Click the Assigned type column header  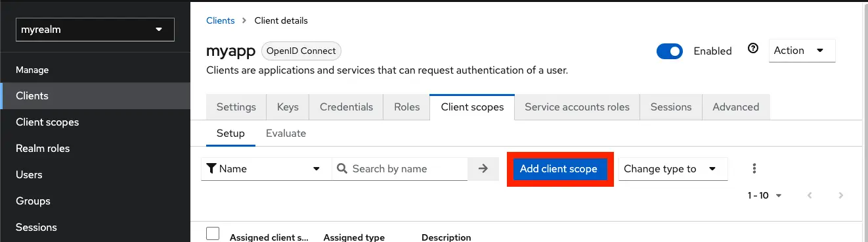354,237
